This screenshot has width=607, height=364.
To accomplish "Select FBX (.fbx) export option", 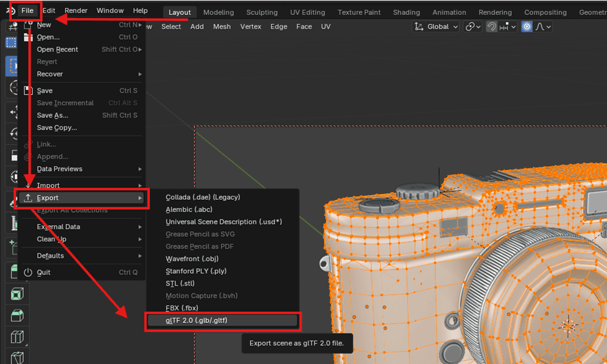I will [x=182, y=308].
